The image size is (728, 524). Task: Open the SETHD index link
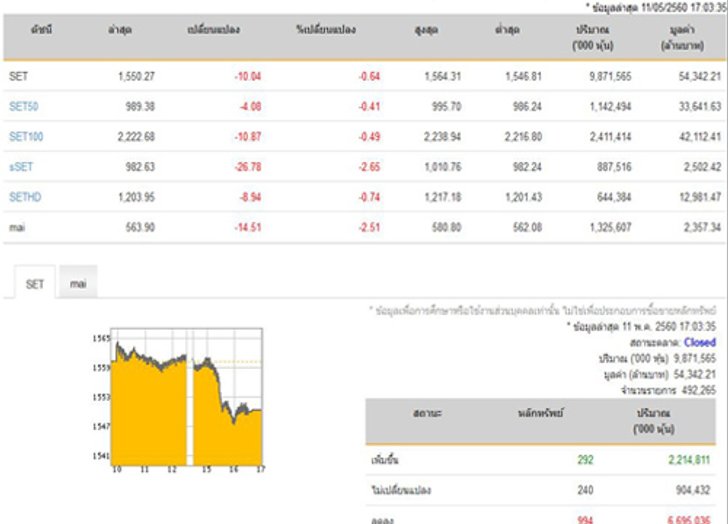[25, 197]
